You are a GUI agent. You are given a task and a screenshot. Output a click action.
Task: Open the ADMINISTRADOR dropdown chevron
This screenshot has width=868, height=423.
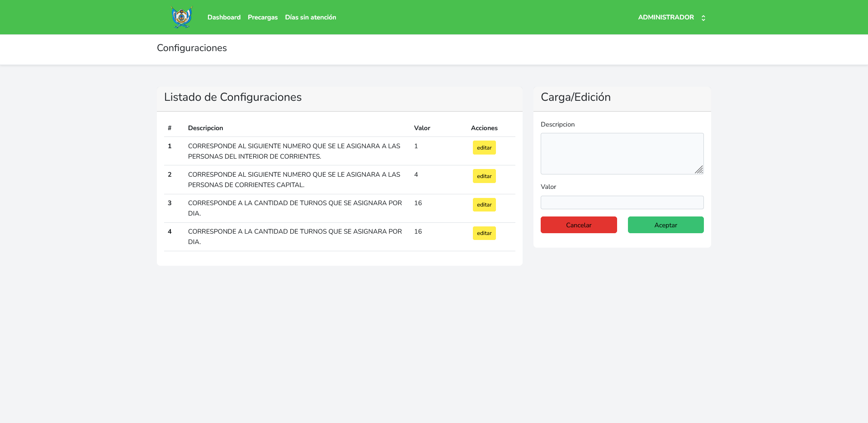(703, 18)
